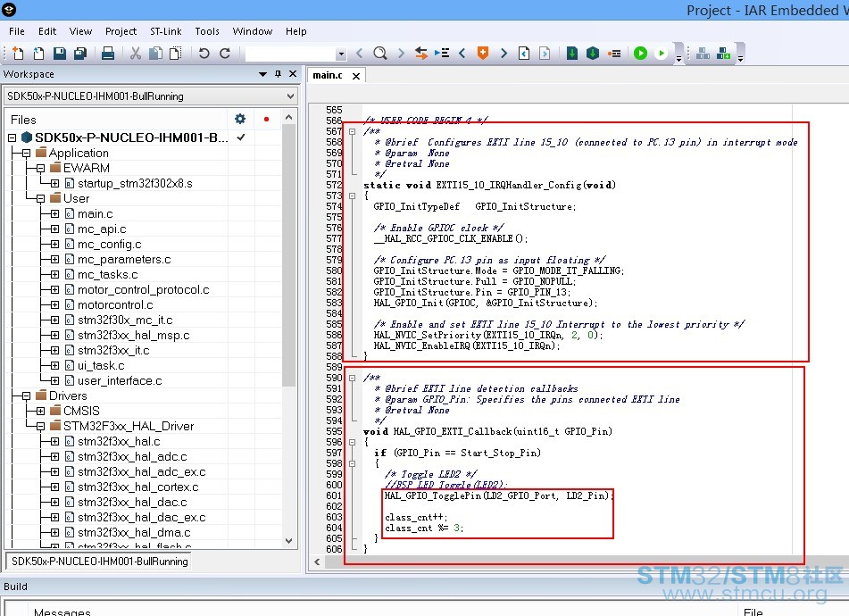Click the Make hexagon icon
Image resolution: width=849 pixels, height=616 pixels.
coord(593,53)
